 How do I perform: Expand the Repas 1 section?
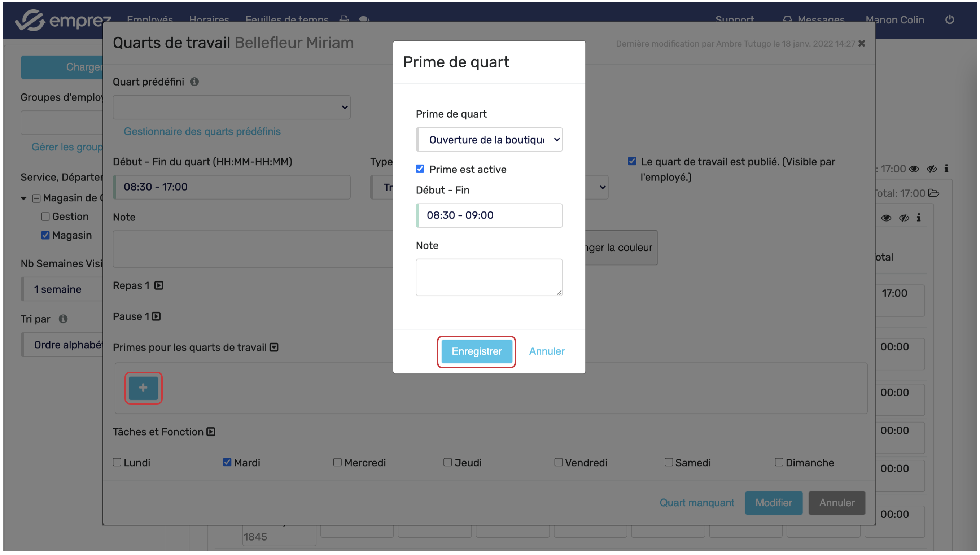(159, 285)
